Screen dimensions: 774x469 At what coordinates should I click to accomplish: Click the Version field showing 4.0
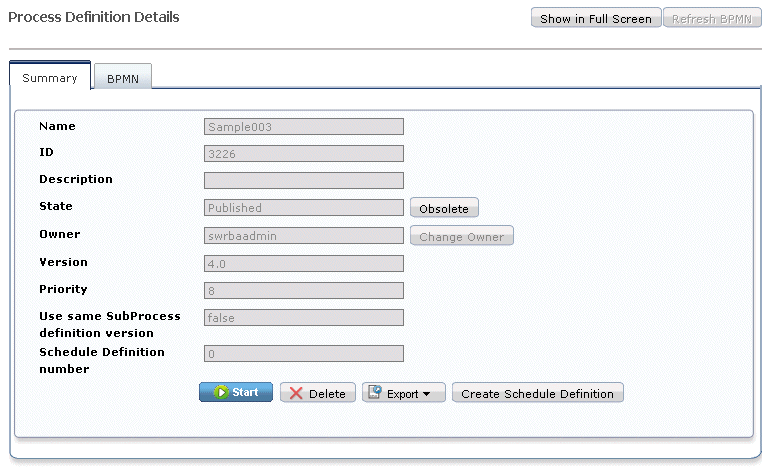pos(304,264)
